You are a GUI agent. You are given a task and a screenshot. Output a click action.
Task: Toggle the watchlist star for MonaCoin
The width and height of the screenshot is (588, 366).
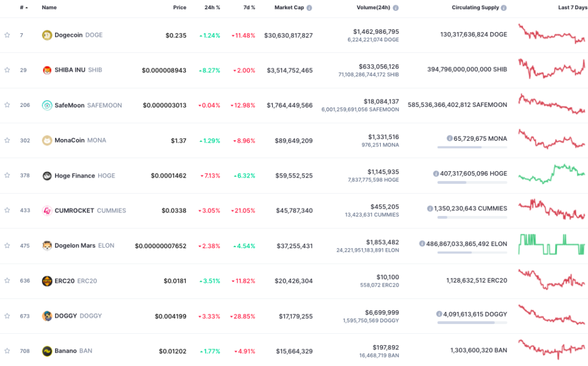click(x=7, y=140)
